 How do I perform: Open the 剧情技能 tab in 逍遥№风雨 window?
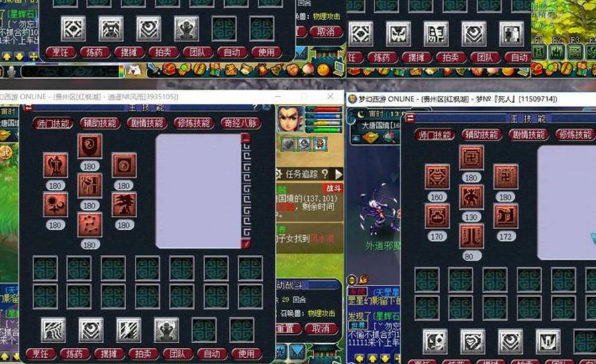(147, 123)
